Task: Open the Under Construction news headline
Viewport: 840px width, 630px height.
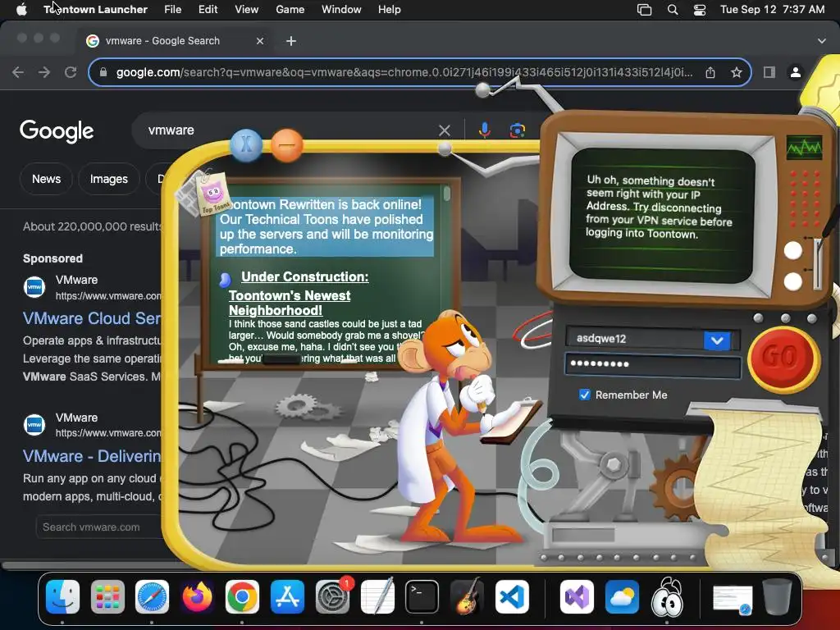Action: click(305, 277)
